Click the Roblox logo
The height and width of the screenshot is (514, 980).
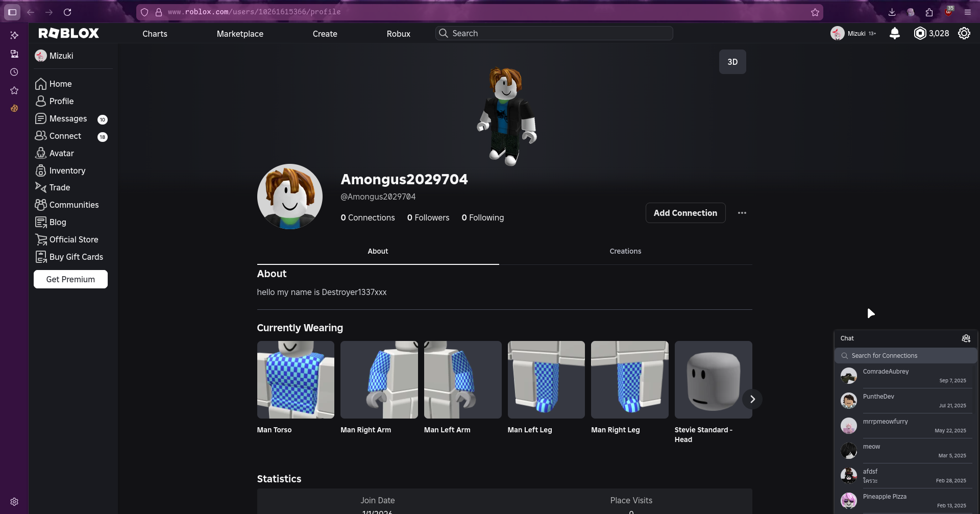tap(69, 34)
